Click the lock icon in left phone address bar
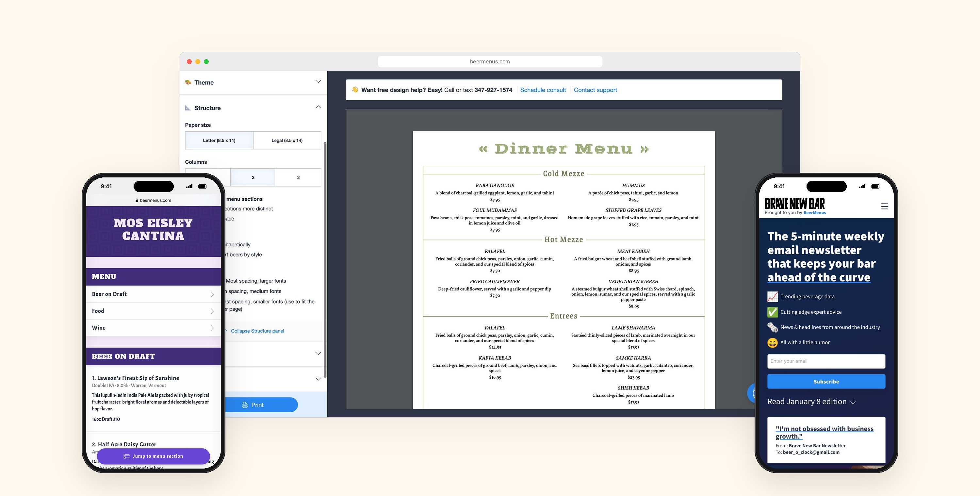This screenshot has width=980, height=496. (x=137, y=200)
